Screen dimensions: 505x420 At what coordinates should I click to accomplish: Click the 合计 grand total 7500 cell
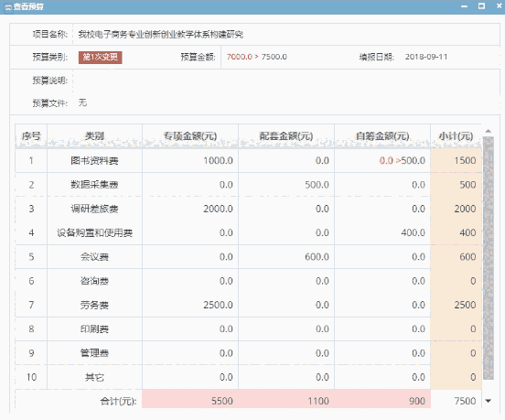click(456, 401)
